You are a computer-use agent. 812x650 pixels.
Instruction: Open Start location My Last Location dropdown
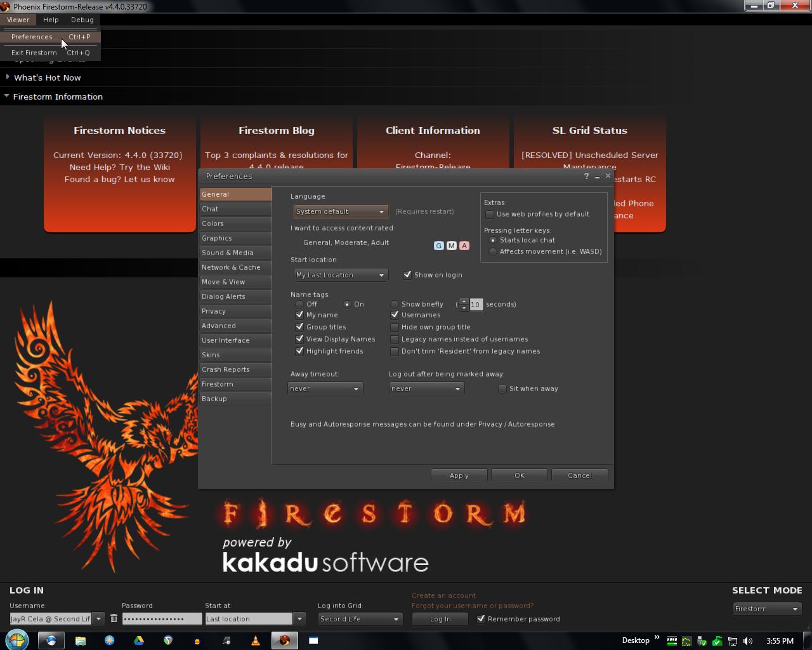pyautogui.click(x=341, y=275)
